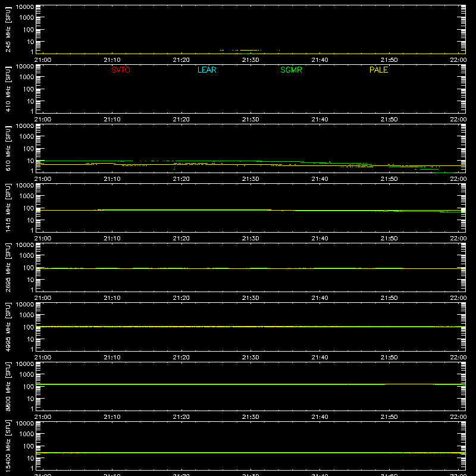
Task: Select the 8800 MHz [SFU] axis title
Action: (x=8, y=386)
